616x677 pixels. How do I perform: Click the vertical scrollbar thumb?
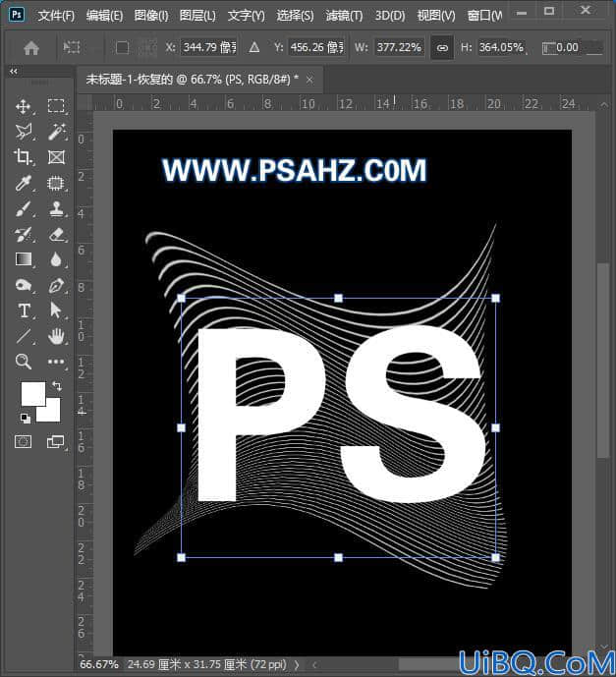[x=602, y=360]
